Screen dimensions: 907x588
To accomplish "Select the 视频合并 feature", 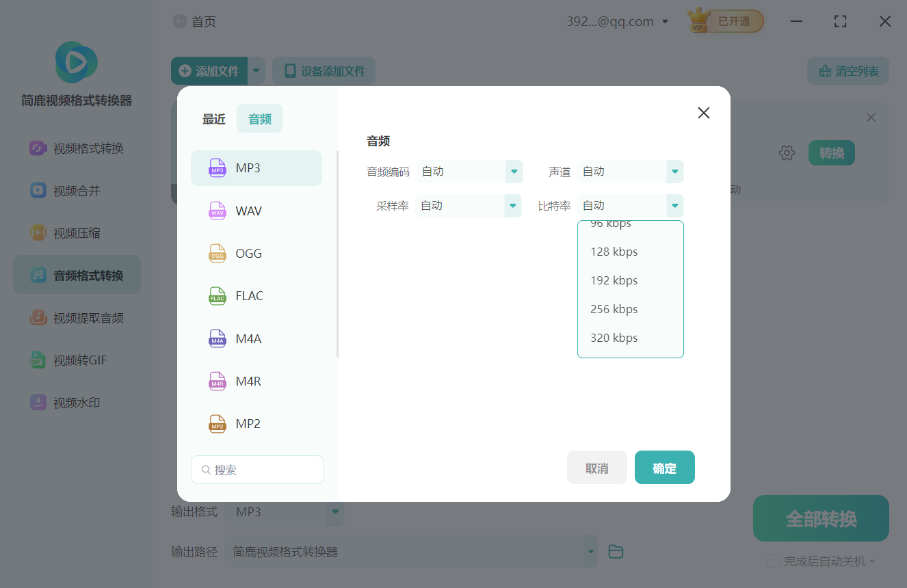I will coord(77,190).
